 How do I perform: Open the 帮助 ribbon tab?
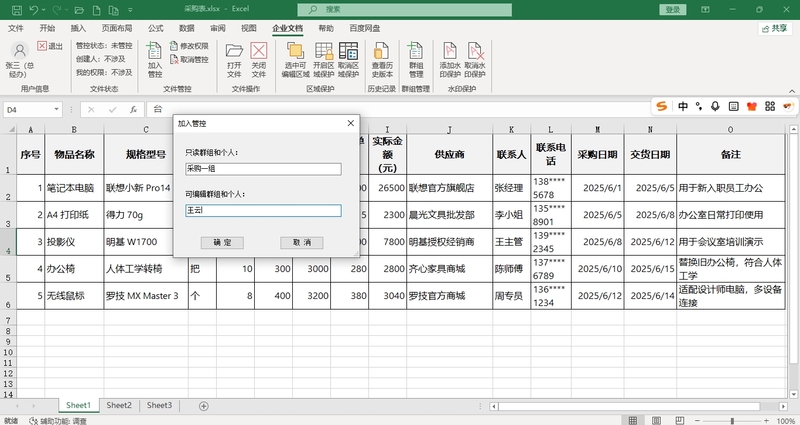coord(326,29)
